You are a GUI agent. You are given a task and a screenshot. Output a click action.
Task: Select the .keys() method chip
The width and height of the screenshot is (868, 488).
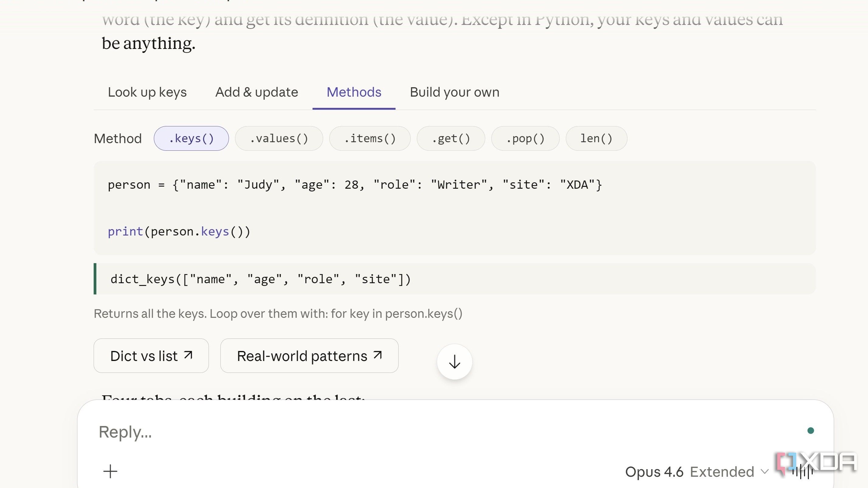click(x=192, y=139)
